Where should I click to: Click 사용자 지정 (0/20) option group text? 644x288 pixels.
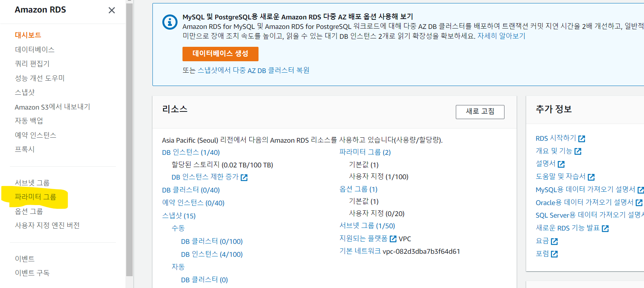click(377, 213)
